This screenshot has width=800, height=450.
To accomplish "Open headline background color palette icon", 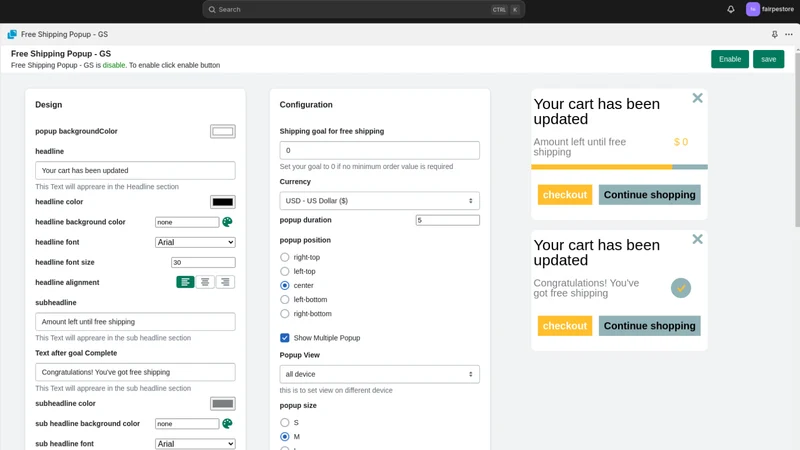I will (x=228, y=222).
